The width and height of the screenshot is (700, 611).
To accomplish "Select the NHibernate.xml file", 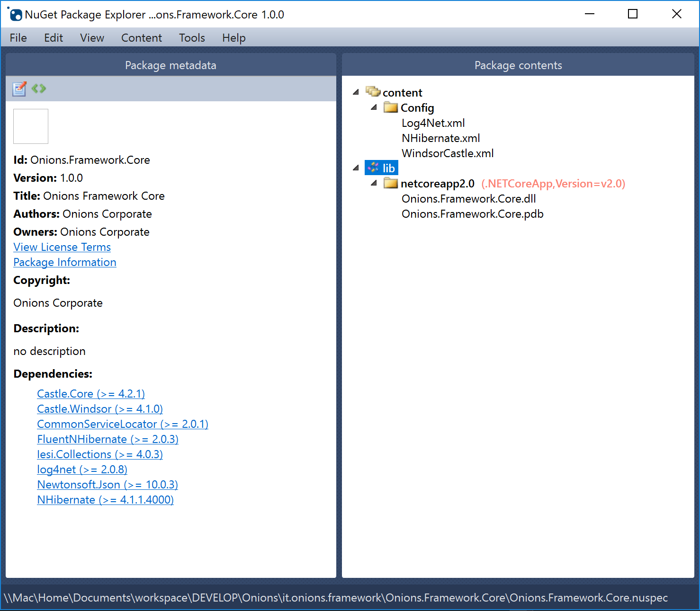I will click(x=441, y=138).
